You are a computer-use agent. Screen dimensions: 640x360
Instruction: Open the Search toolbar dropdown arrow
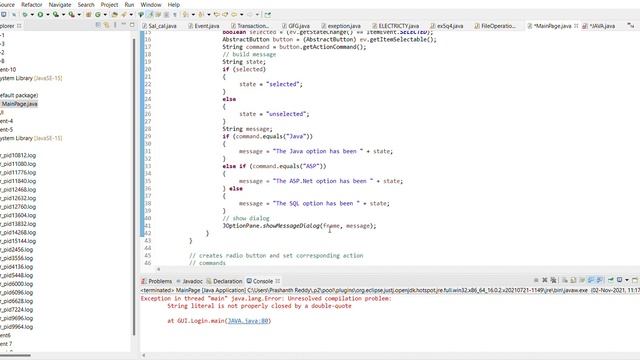(131, 15)
